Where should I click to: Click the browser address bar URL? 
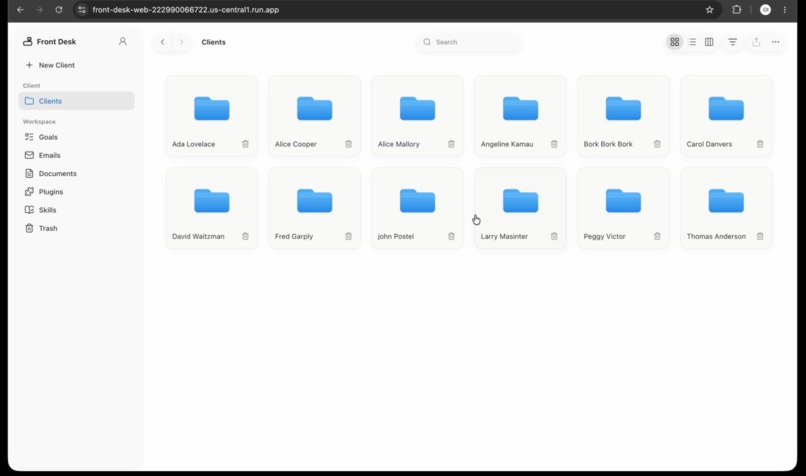point(186,10)
